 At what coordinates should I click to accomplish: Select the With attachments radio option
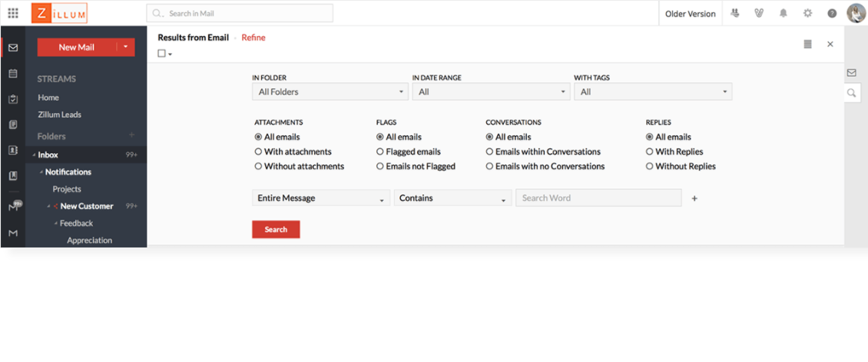(259, 152)
